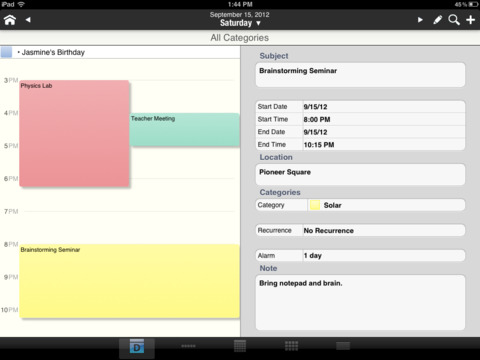Open the pencil edit tool
The height and width of the screenshot is (360, 480).
pos(438,20)
